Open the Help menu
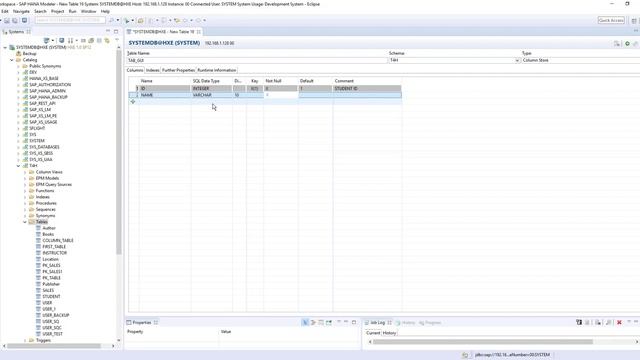This screenshot has width=640, height=360. (x=105, y=11)
